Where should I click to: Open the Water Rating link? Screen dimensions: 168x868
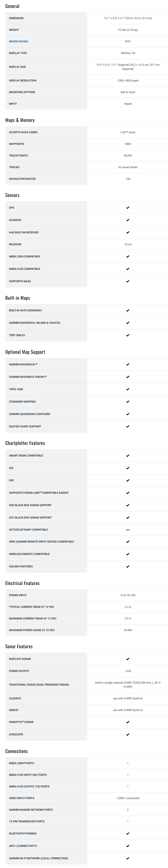tap(19, 42)
